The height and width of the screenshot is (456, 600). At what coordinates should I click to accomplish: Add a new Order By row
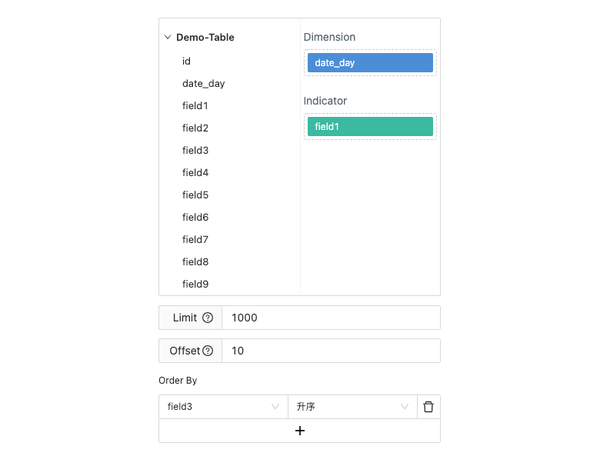coord(299,430)
